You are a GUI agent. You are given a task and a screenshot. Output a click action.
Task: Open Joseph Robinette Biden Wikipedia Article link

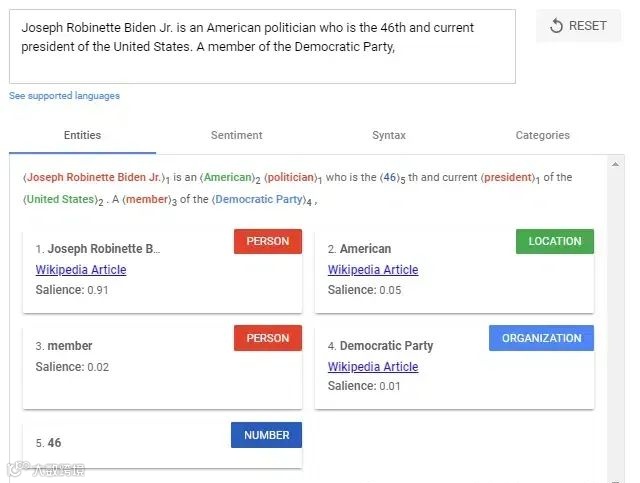coord(81,270)
